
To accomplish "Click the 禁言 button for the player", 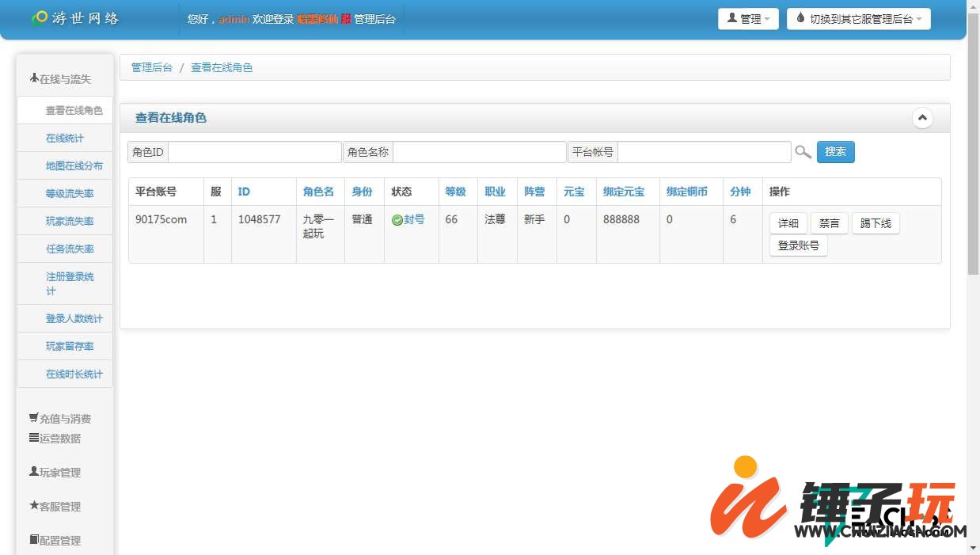I will pyautogui.click(x=829, y=224).
